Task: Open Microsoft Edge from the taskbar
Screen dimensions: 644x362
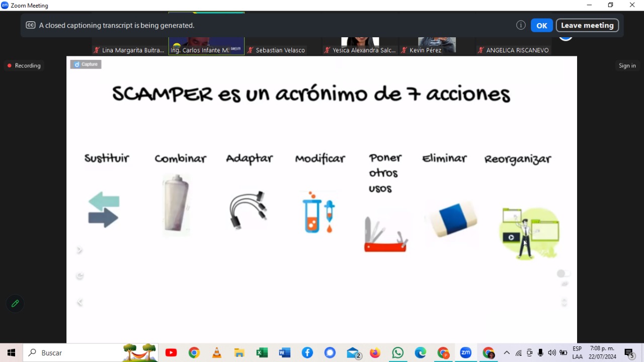Action: [x=421, y=353]
